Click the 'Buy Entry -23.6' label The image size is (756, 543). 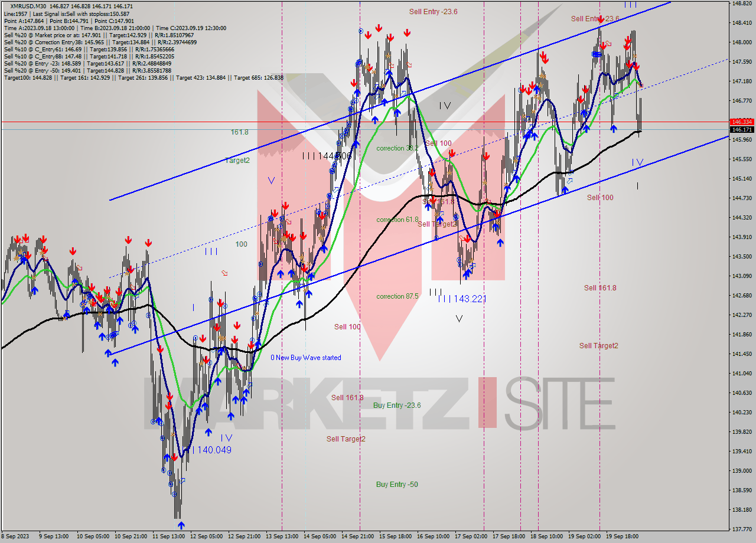(x=397, y=405)
